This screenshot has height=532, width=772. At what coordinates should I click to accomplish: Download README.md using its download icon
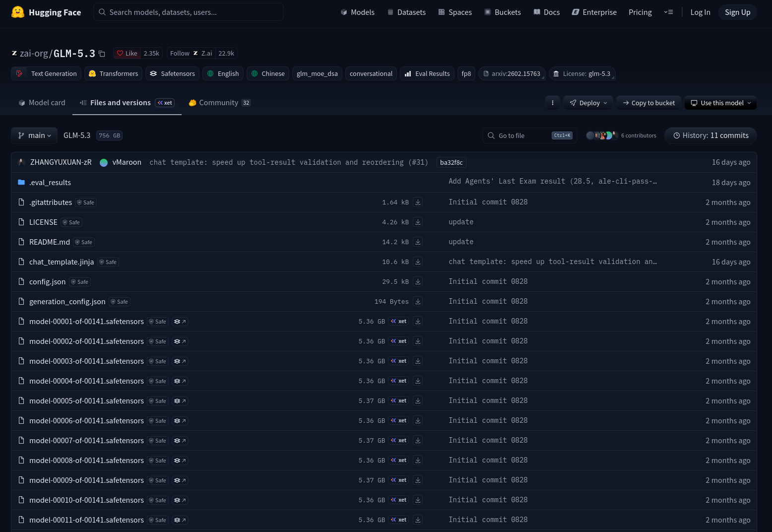pos(418,242)
